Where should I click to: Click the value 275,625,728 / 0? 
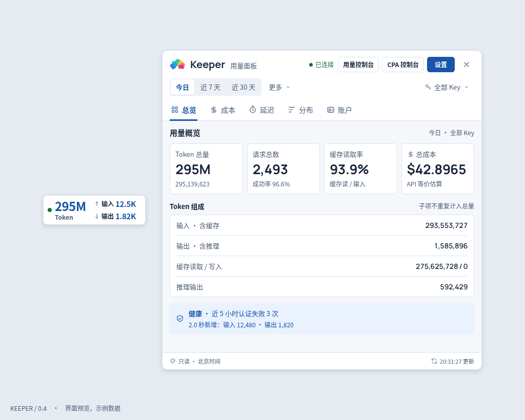tap(441, 266)
